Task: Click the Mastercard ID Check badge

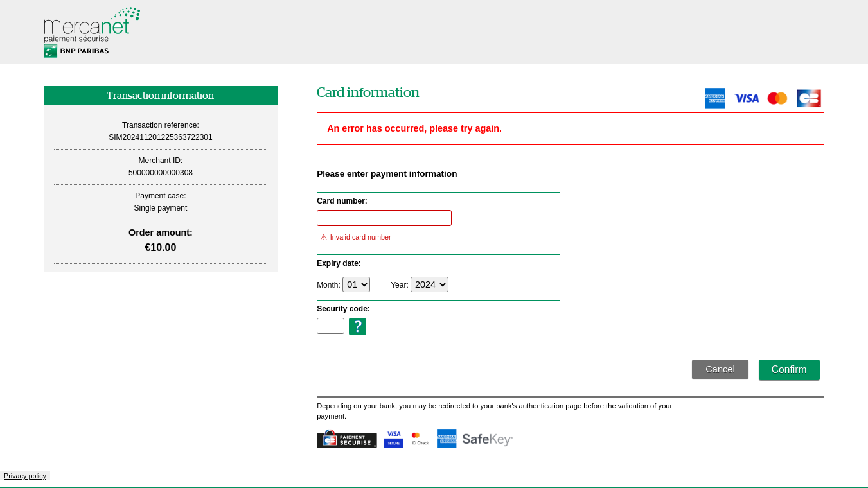Action: pyautogui.click(x=419, y=439)
